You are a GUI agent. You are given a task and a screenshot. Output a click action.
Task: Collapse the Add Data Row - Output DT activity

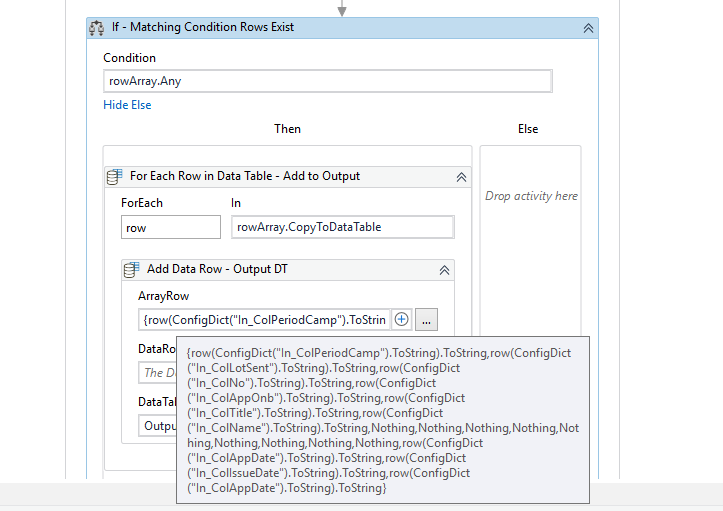[x=444, y=270]
